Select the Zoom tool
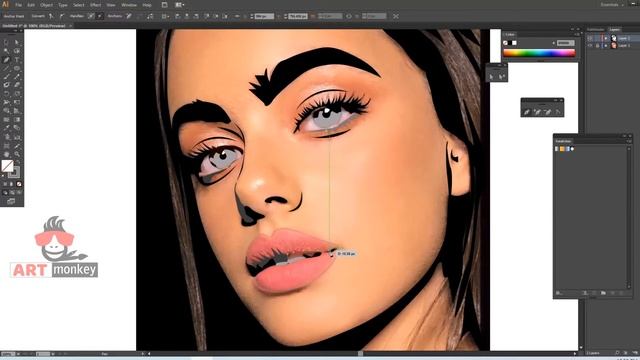Viewport: 640px width, 360px height. (x=17, y=154)
